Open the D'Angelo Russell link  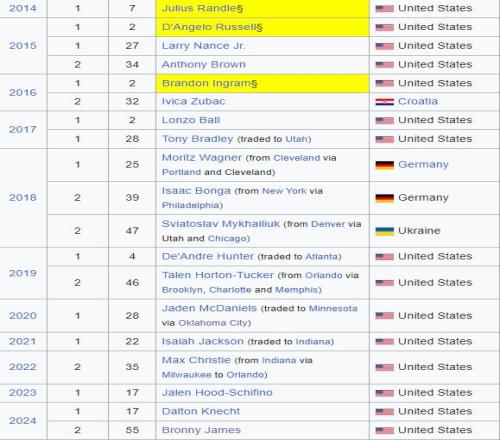click(x=210, y=27)
